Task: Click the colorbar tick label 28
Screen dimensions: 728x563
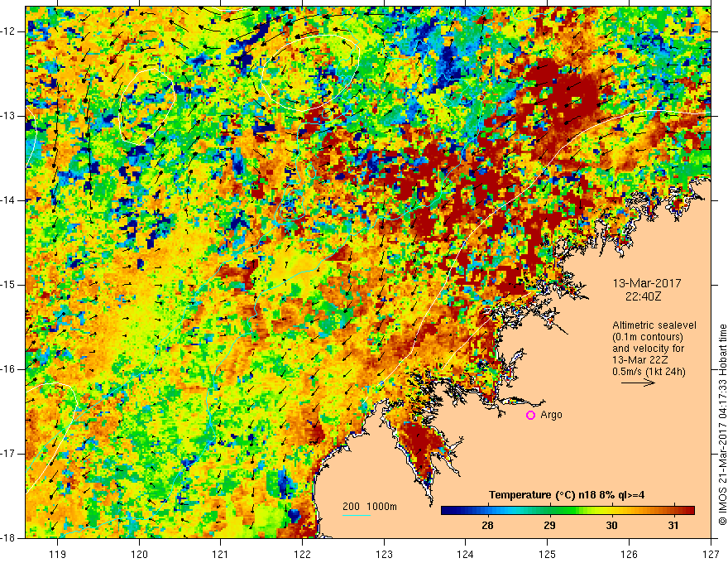Action: pos(487,526)
